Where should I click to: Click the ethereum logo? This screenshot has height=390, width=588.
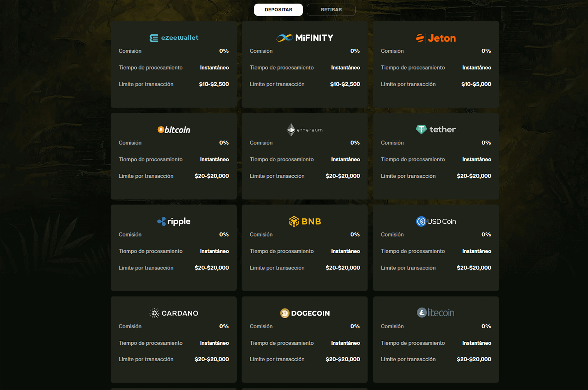pos(305,130)
